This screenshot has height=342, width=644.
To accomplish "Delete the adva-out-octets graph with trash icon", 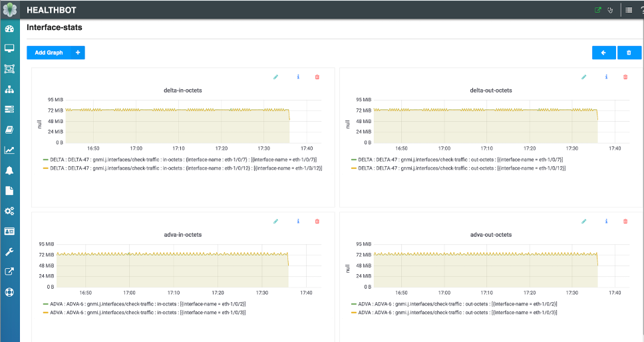I will (625, 222).
